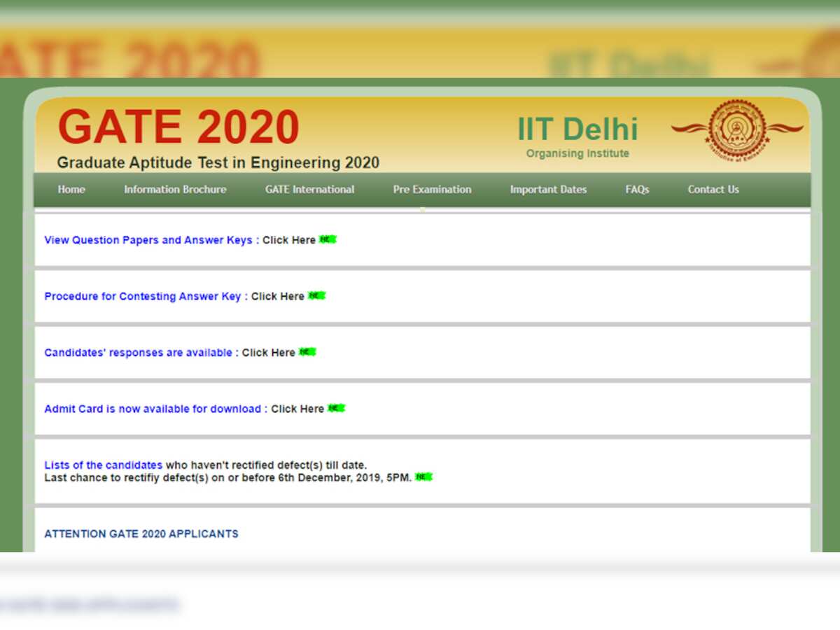Open the FAQs section
Viewport: 840px width, 630px height.
pyautogui.click(x=636, y=189)
